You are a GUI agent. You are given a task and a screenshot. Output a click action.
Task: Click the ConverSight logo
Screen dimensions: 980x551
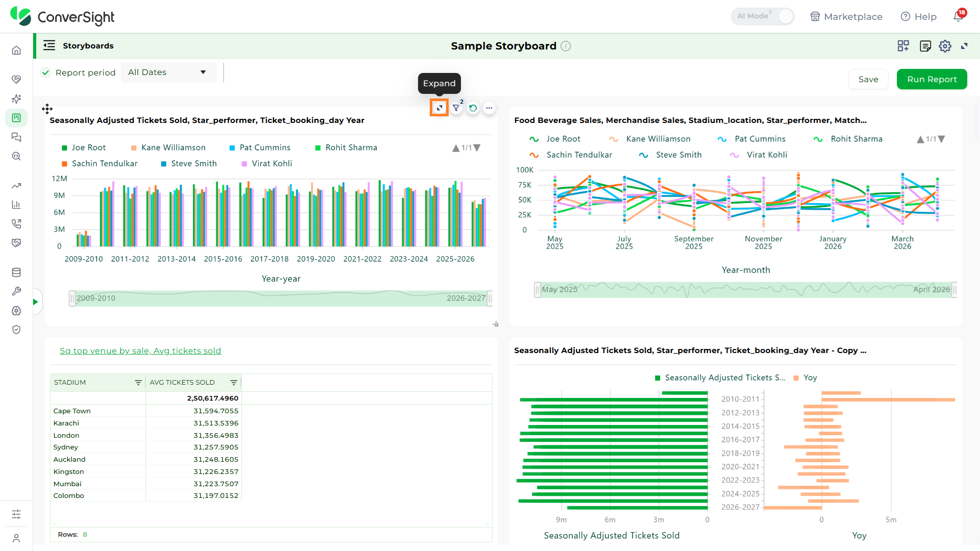pos(62,17)
